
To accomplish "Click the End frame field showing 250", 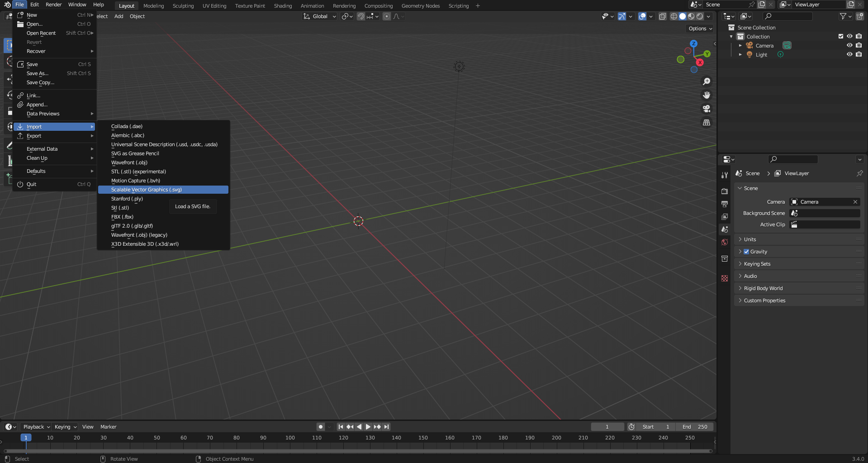I will click(695, 427).
